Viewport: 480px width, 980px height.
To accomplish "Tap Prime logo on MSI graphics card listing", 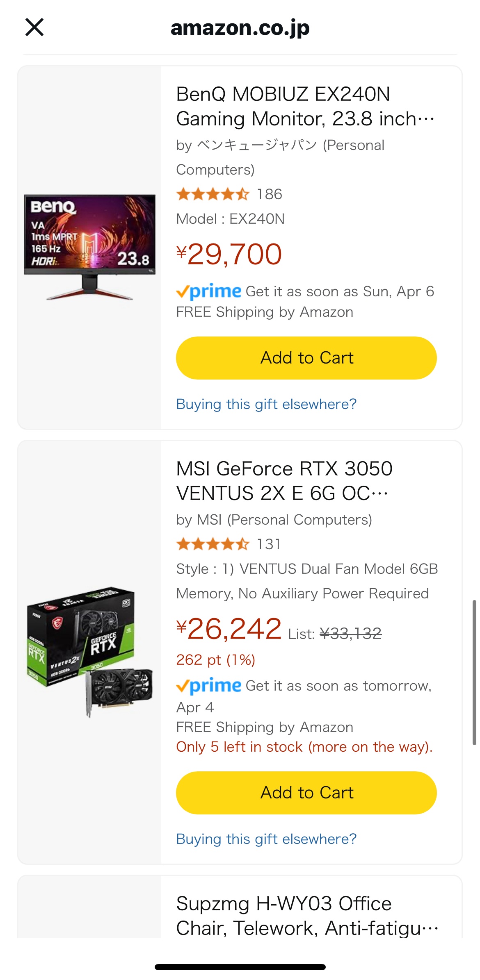I will click(x=209, y=686).
